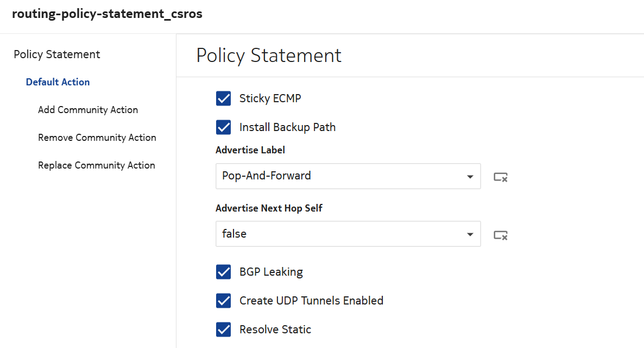644x348 pixels.
Task: Jump to Replace Community Action
Action: point(97,165)
